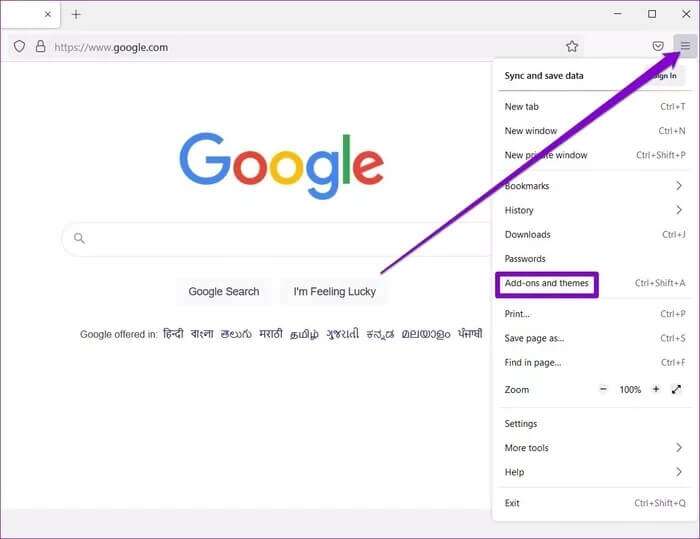700x539 pixels.
Task: Expand the Help submenu
Action: (x=595, y=472)
